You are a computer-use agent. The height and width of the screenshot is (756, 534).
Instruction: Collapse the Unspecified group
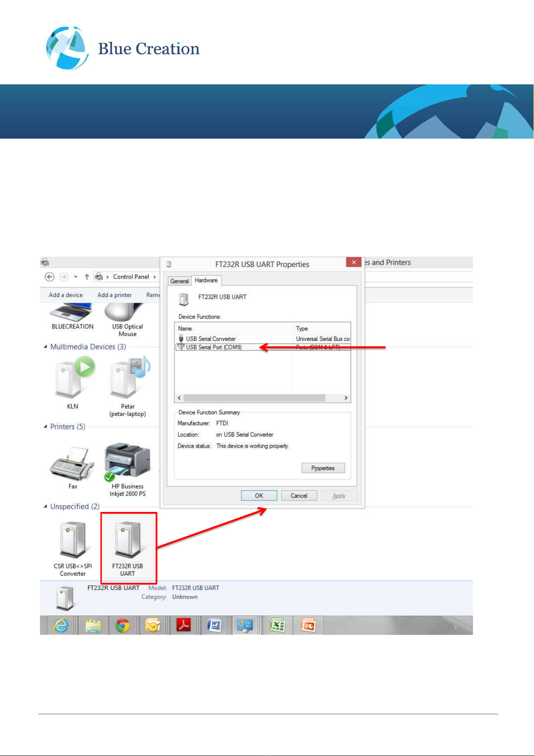[x=45, y=507]
